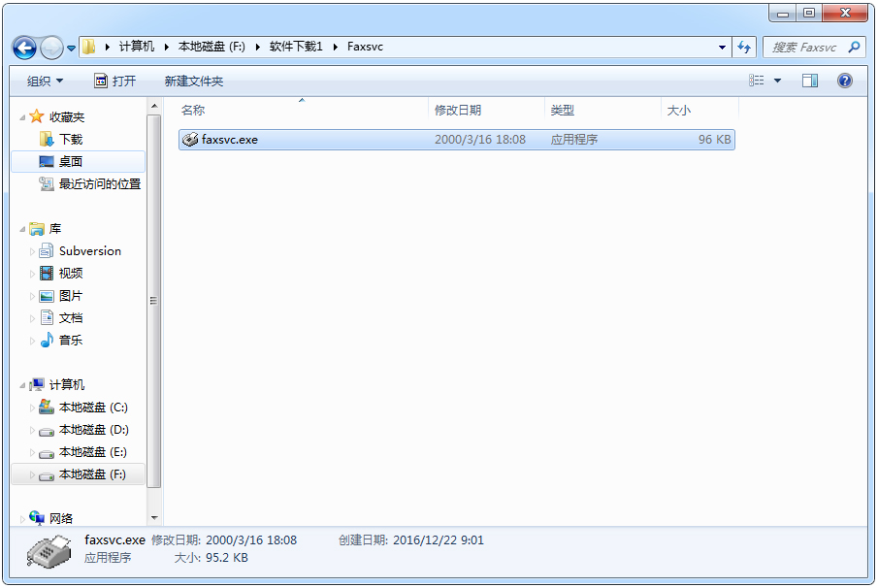Viewport: 878px width, 588px height.
Task: Click the faxsvc.exe fax icon in list
Action: (x=190, y=140)
